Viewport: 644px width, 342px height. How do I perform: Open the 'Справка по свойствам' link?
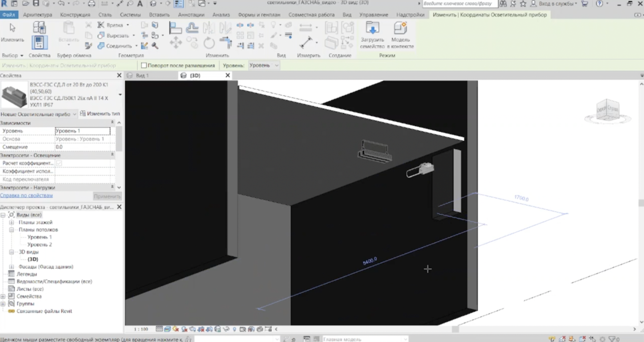pos(26,195)
